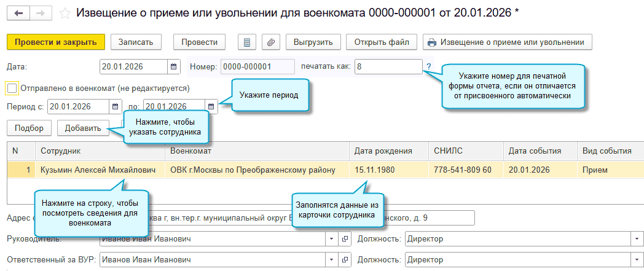Click the back navigation arrow

click(17, 13)
